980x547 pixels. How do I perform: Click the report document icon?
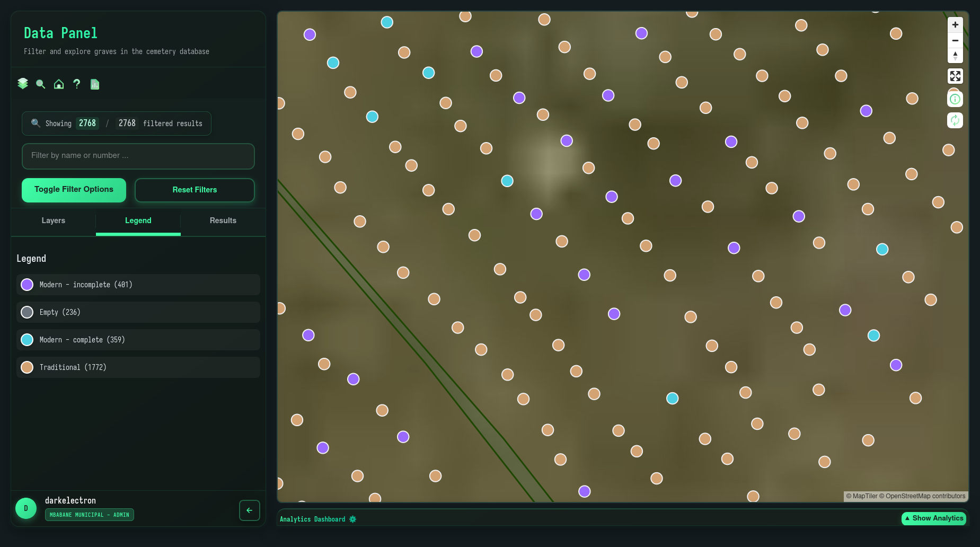pos(95,84)
